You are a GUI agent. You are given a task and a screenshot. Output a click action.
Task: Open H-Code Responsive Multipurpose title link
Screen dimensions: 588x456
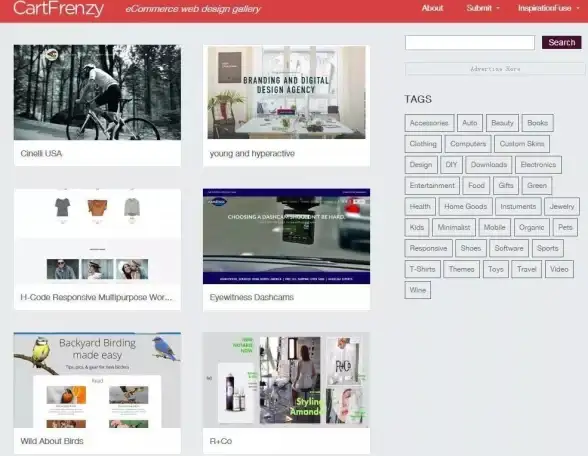coord(96,297)
